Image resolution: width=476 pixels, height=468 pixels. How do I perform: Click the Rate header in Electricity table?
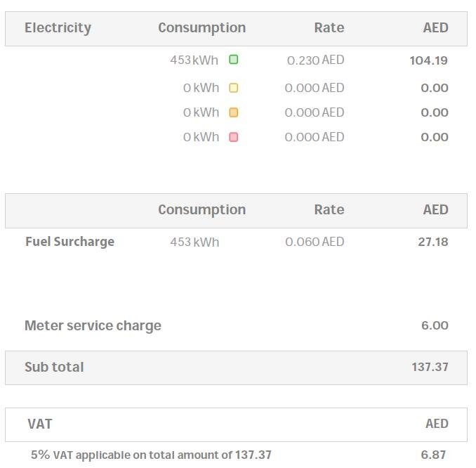tap(329, 28)
